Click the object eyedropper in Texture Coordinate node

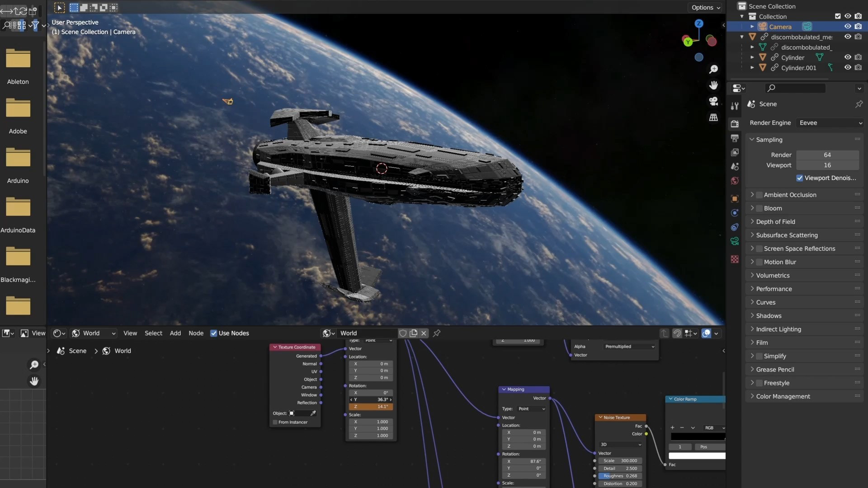pyautogui.click(x=313, y=413)
